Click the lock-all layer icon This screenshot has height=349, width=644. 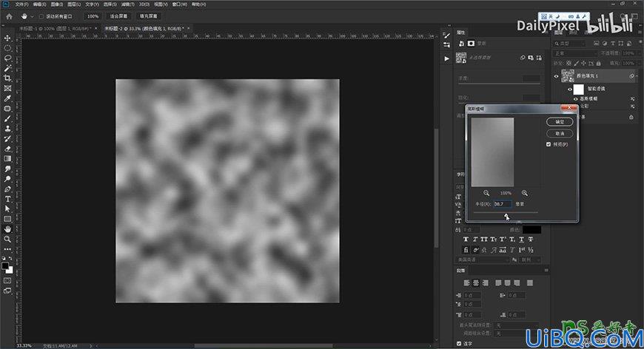tap(599, 63)
